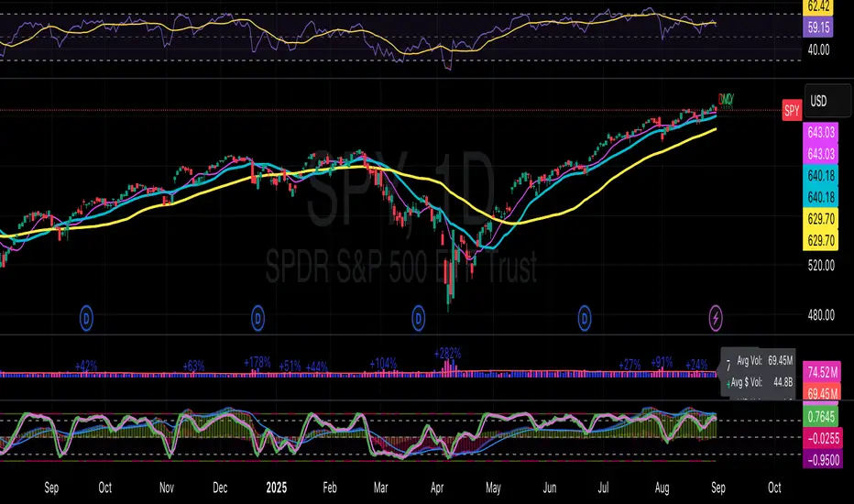Click the +282% volume spike label
The width and height of the screenshot is (854, 504).
[448, 354]
